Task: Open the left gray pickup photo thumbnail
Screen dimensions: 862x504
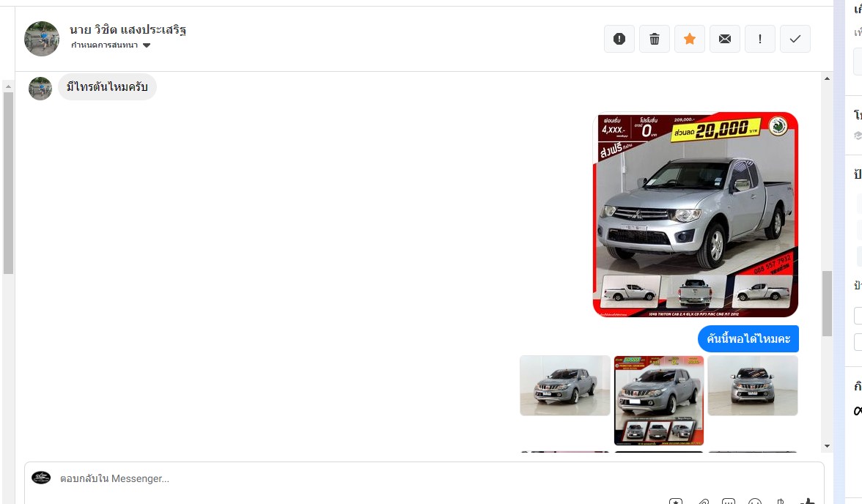Action: click(x=565, y=385)
